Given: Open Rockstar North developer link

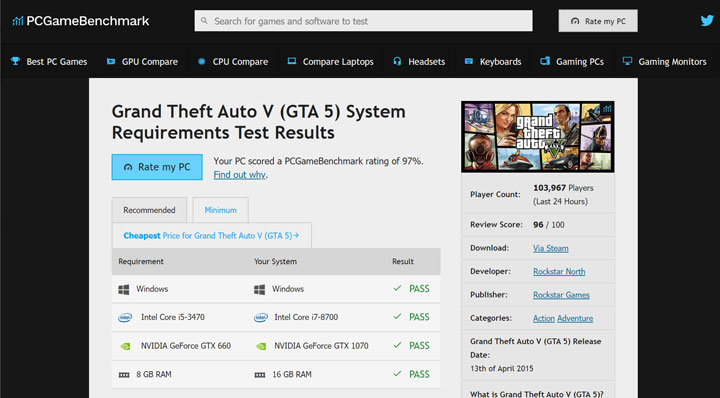Looking at the screenshot, I should [x=559, y=272].
